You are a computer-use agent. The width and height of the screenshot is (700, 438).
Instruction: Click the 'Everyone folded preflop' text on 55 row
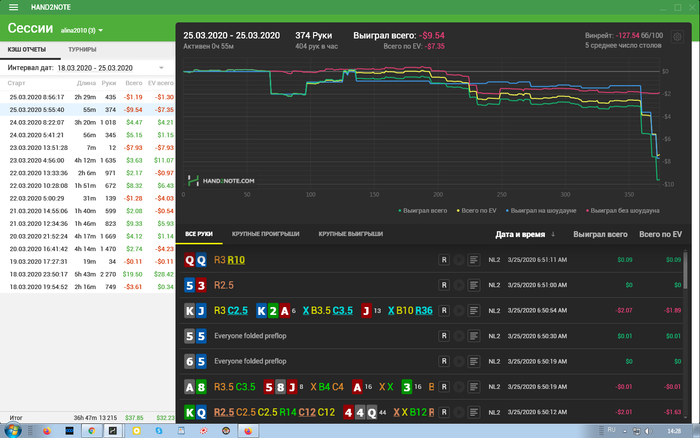pos(250,336)
